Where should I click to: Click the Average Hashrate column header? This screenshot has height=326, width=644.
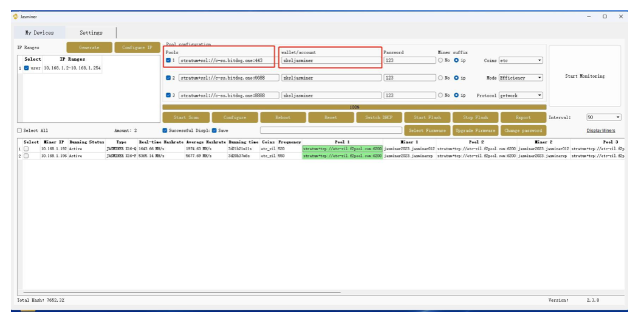point(206,142)
